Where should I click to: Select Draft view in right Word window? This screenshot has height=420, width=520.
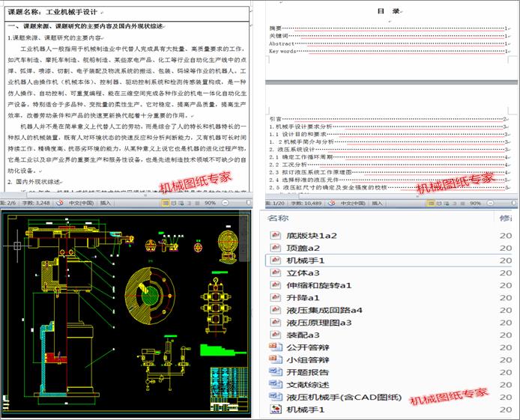pyautogui.click(x=462, y=203)
